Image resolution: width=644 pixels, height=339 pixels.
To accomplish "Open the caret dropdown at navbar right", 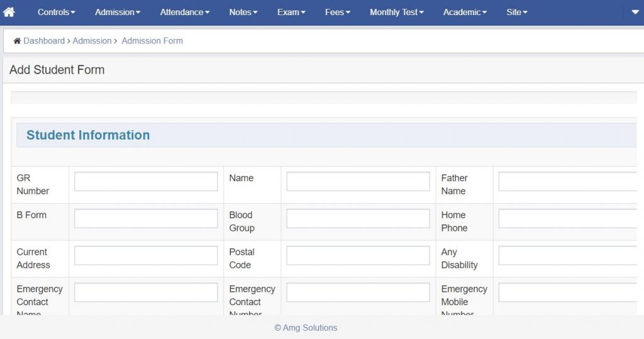I will tap(635, 12).
